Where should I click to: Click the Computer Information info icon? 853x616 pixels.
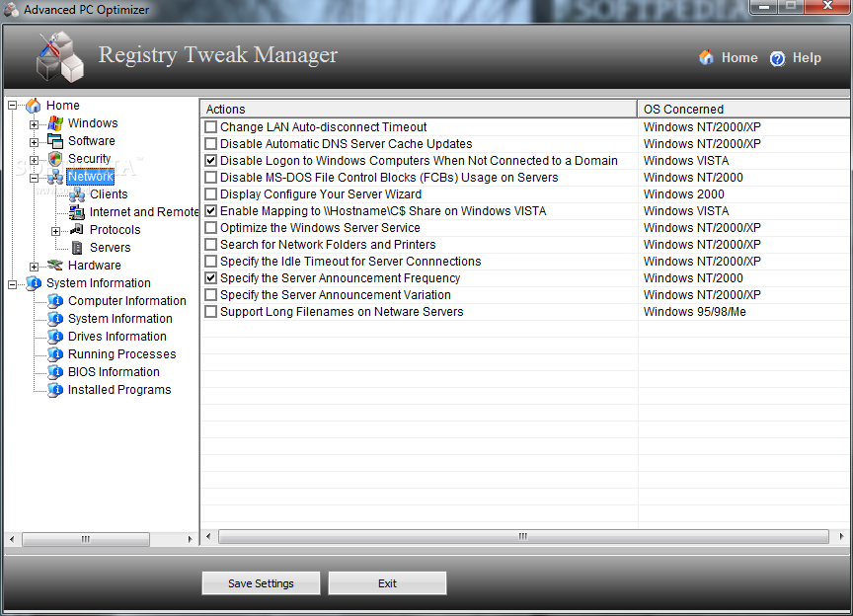[55, 301]
